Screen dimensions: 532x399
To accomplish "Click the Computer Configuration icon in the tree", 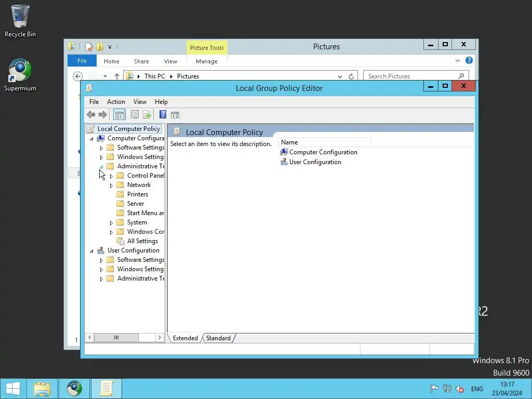I will [x=101, y=138].
